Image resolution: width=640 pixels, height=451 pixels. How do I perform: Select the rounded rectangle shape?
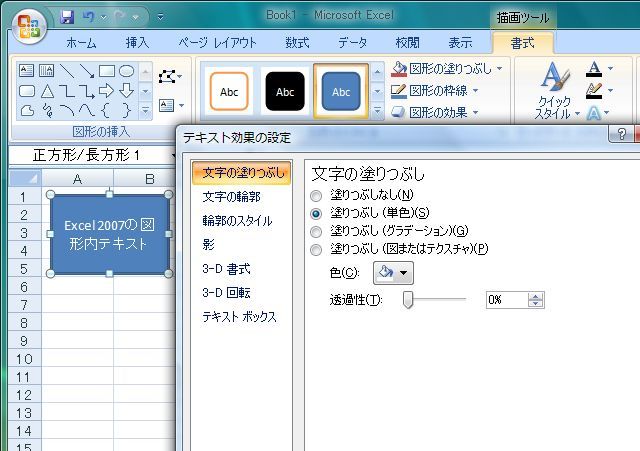[27, 91]
